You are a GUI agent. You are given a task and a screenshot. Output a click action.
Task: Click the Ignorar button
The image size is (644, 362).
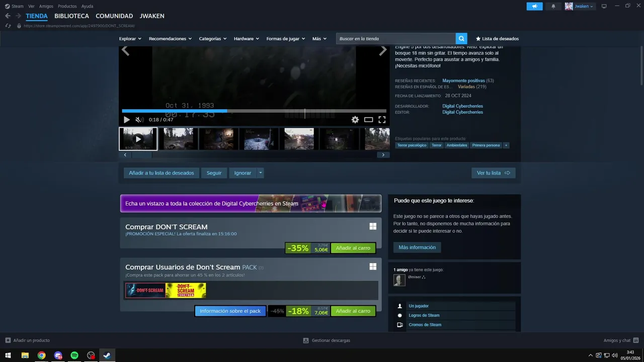click(x=243, y=173)
